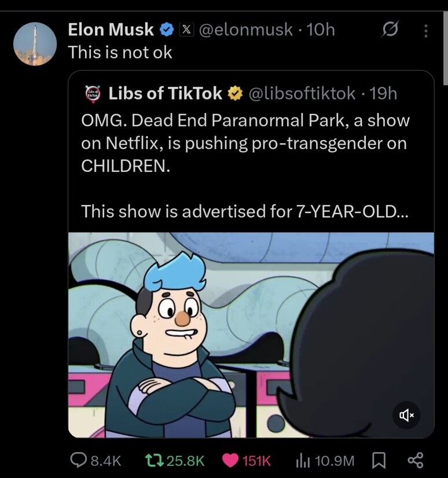Click Libs of TikTok gold verified badge
Image resolution: width=448 pixels, height=478 pixels.
(x=234, y=93)
